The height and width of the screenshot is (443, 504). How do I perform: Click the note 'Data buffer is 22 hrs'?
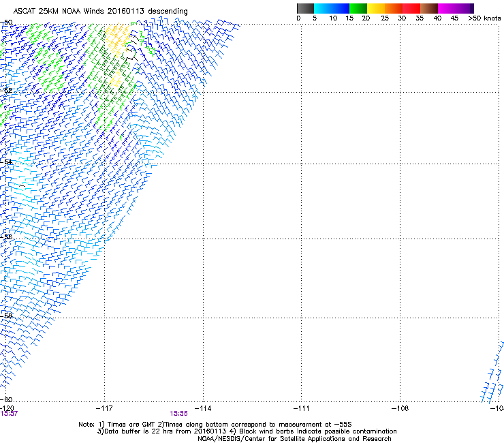139,431
